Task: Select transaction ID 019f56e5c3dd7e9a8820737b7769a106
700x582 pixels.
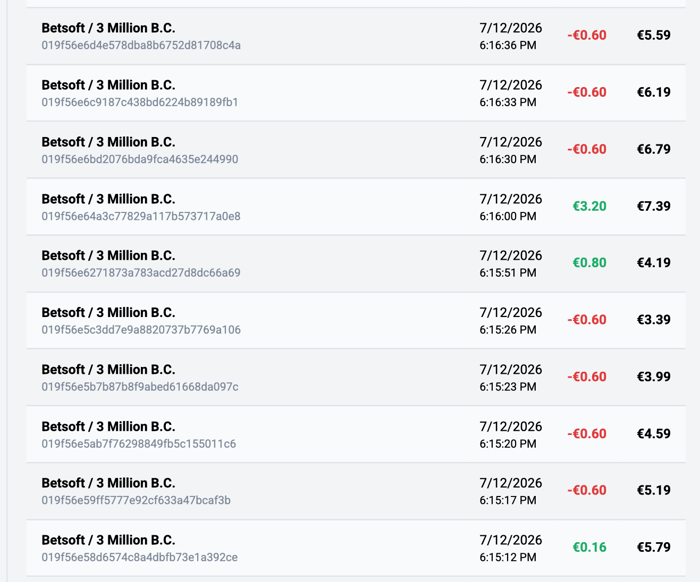Action: pos(141,330)
